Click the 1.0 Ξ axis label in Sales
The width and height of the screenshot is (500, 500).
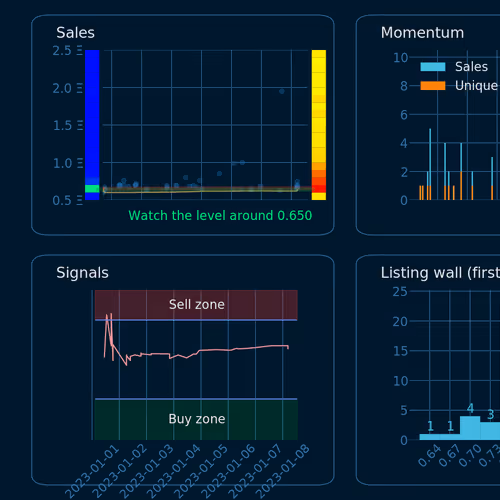(68, 163)
